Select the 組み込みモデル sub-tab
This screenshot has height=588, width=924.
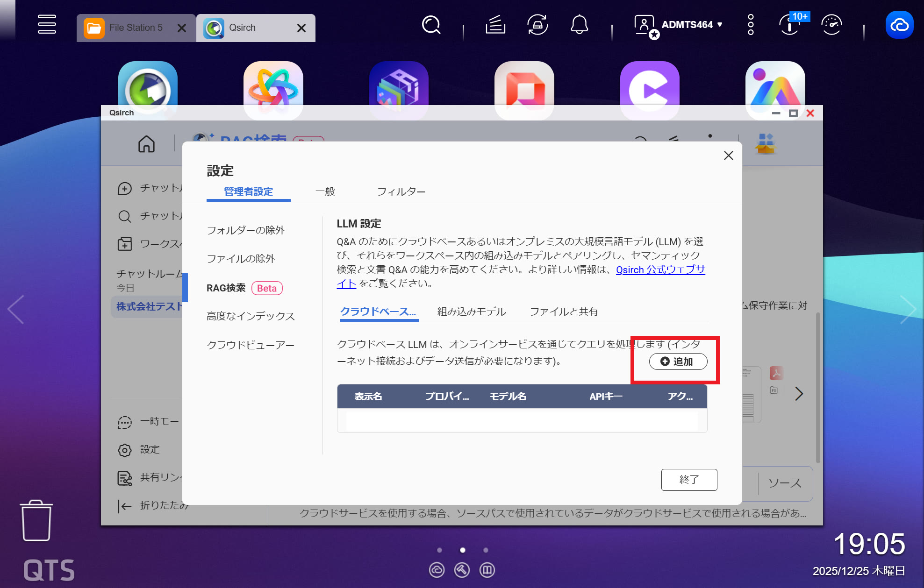pos(471,312)
